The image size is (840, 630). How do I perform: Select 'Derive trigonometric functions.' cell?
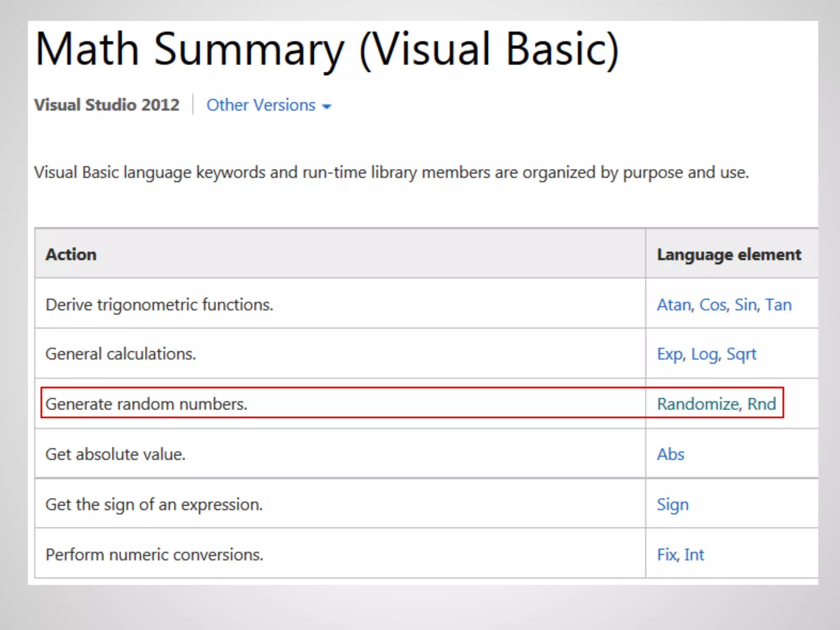tap(340, 304)
